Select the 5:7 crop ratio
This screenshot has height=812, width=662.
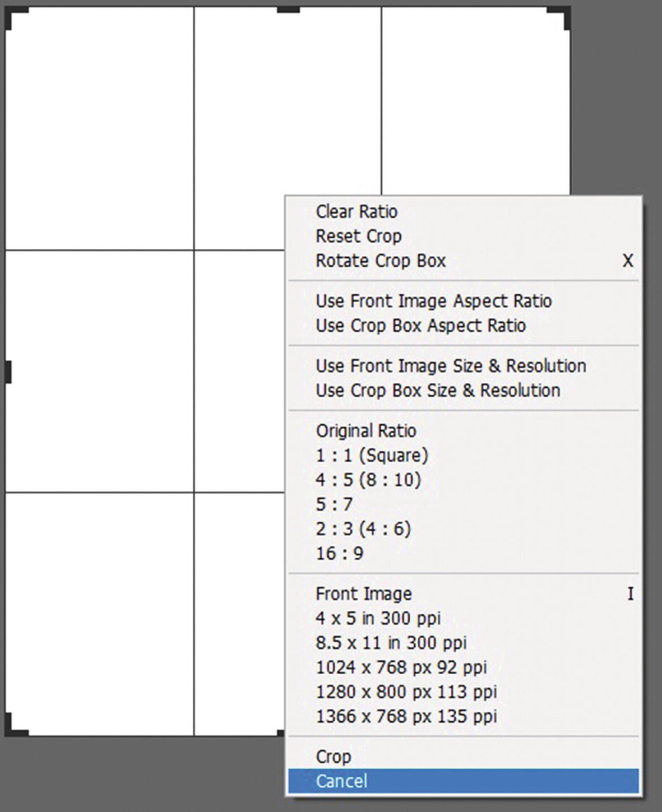click(335, 504)
